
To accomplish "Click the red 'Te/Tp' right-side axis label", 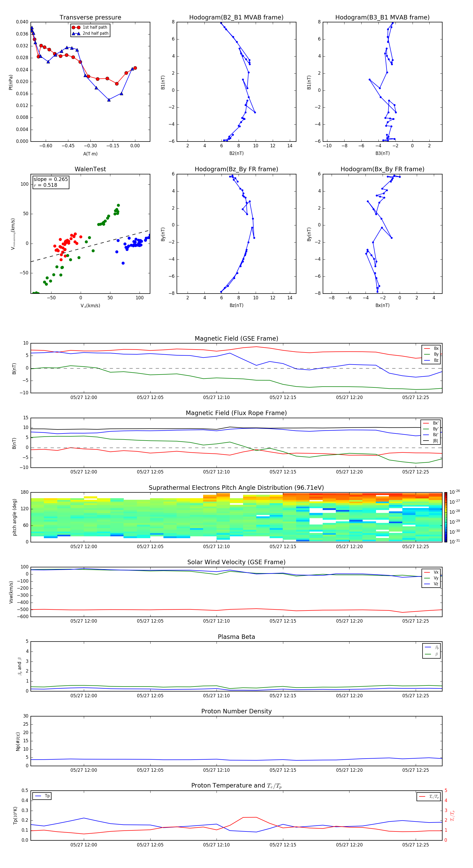I will [x=453, y=815].
